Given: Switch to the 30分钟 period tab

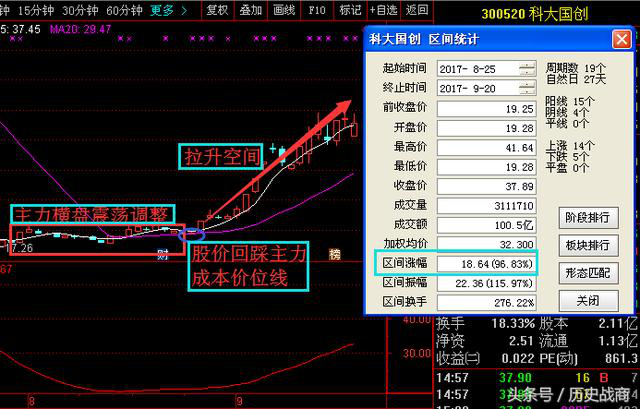Looking at the screenshot, I should coord(80,10).
